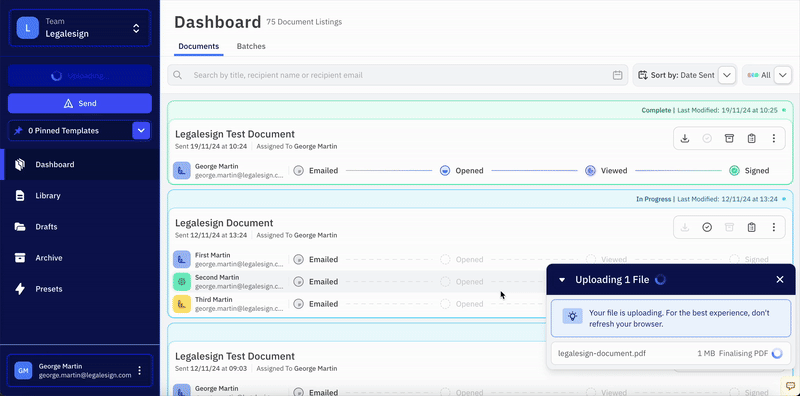
Task: Click the lightbulb tip icon in upload panel
Action: coord(572,316)
